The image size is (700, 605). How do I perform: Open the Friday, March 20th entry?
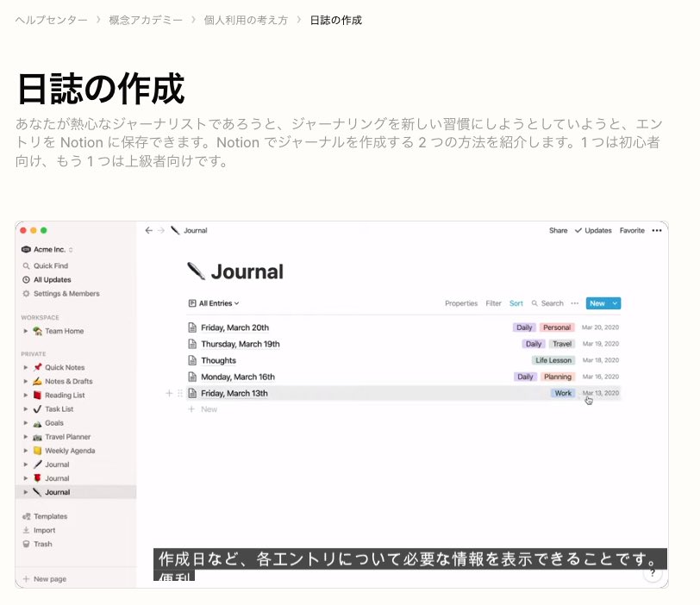click(234, 327)
